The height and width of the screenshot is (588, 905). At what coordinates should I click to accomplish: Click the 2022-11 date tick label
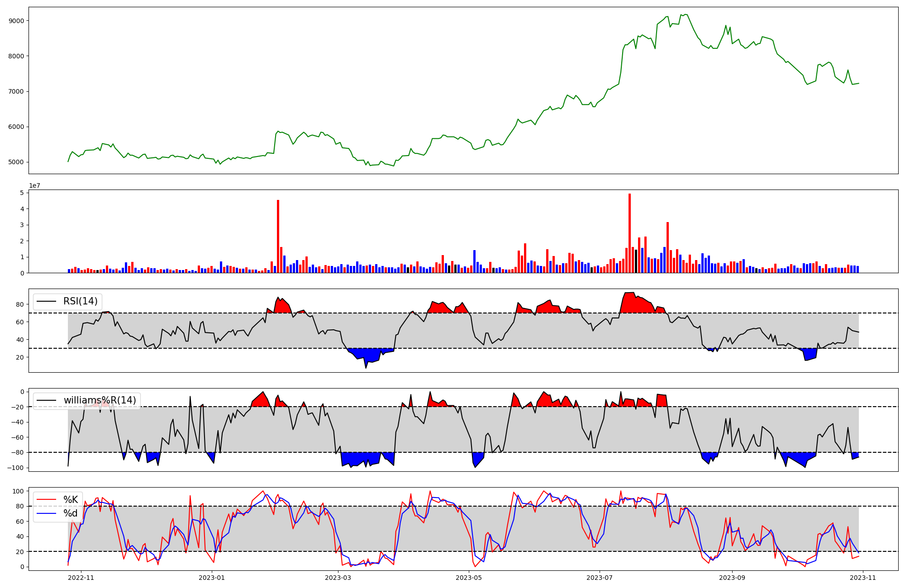(81, 578)
